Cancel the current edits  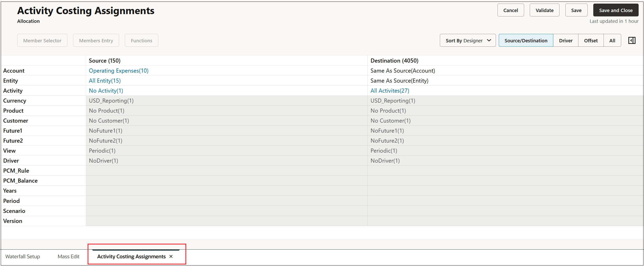pyautogui.click(x=511, y=10)
